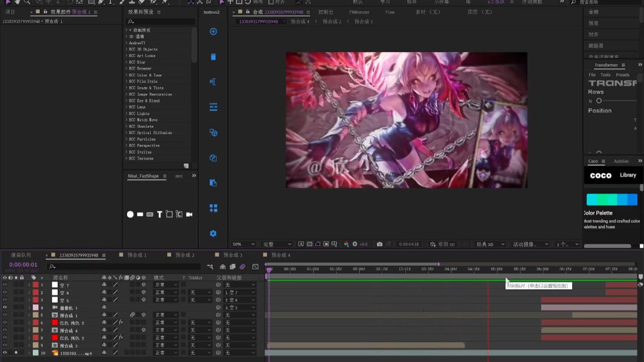Toggle 3D layer switch for 空 7
Viewport: 644px width, 362px height.
point(144,285)
